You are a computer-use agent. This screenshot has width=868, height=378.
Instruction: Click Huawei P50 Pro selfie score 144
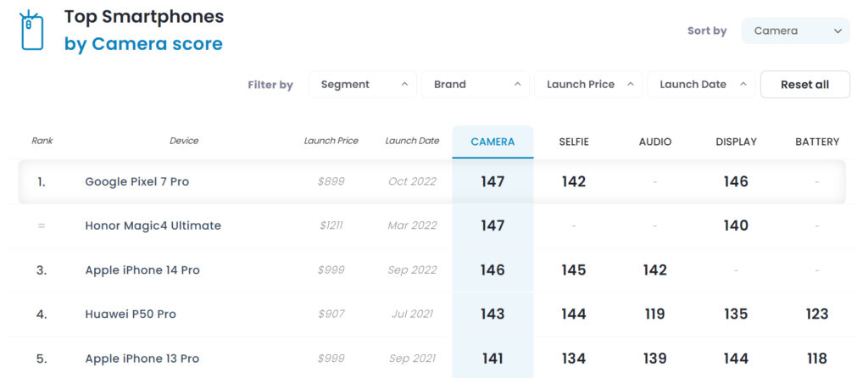(574, 314)
